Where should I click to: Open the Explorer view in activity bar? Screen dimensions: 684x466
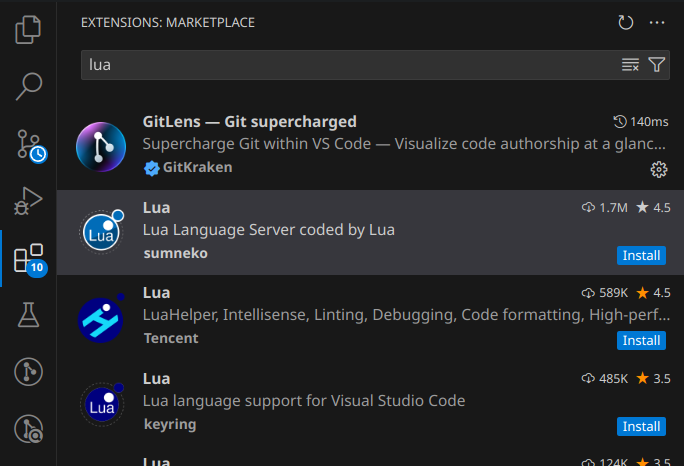click(x=28, y=30)
